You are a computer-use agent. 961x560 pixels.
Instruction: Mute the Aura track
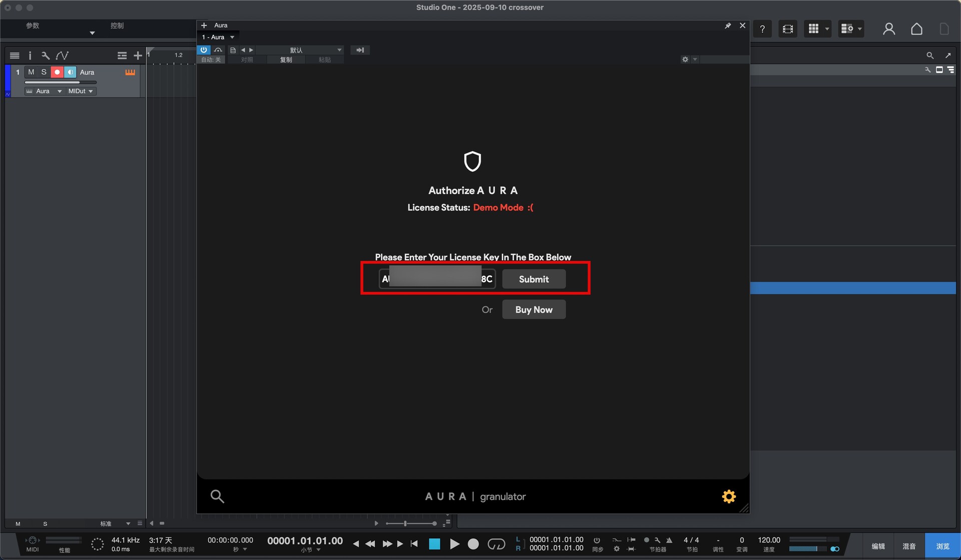(31, 72)
